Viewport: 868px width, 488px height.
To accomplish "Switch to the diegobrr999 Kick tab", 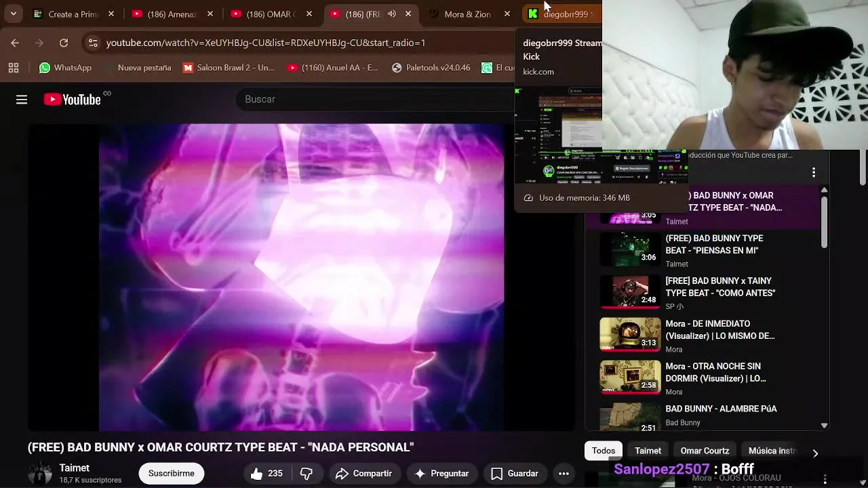I will [561, 14].
